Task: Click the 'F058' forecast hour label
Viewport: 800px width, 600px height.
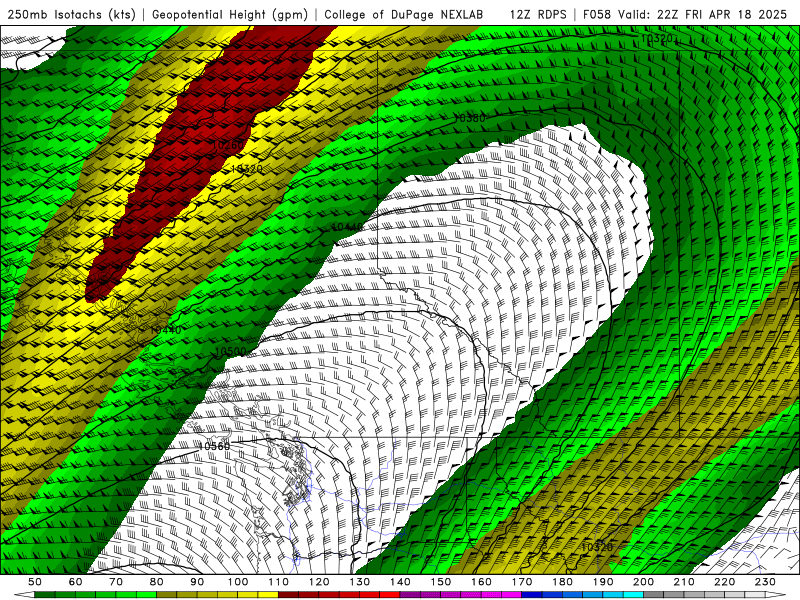Action: point(597,14)
